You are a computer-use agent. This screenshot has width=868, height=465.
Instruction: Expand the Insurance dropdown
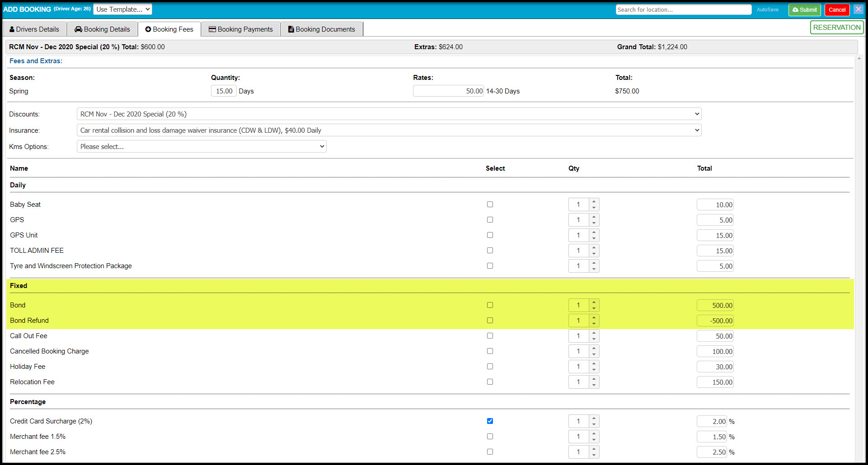click(389, 130)
